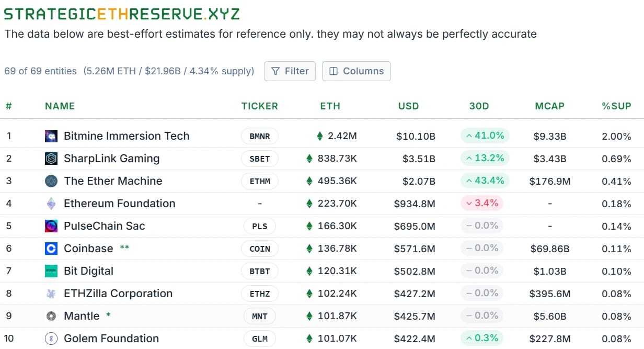This screenshot has height=349, width=644.
Task: Click the SharpLink Gaming logo icon
Action: [x=51, y=159]
